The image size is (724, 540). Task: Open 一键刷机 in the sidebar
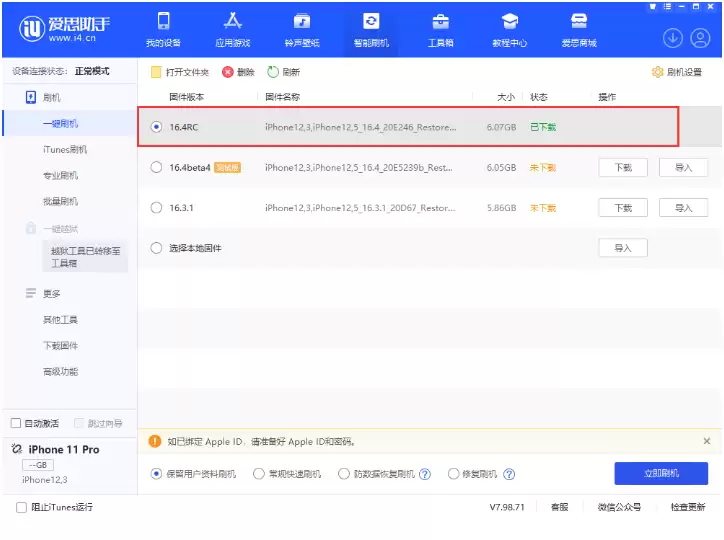click(x=60, y=124)
